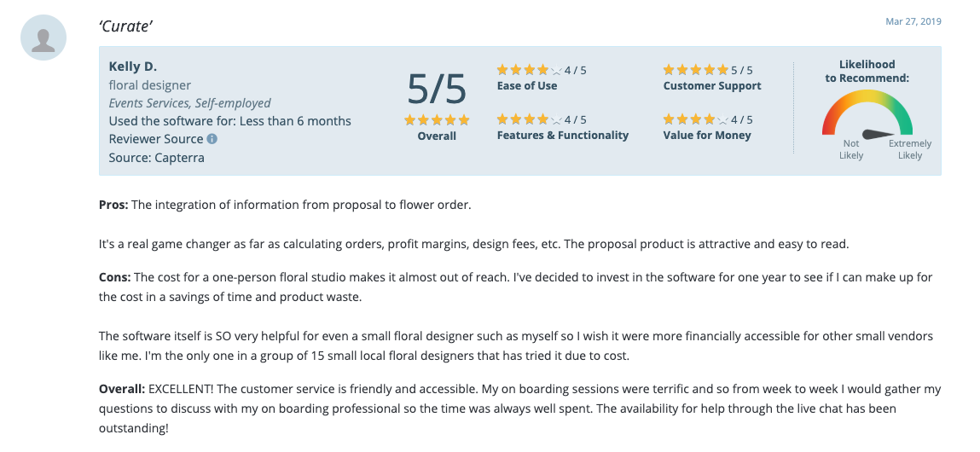Image resolution: width=980 pixels, height=452 pixels.
Task: Click the Extremely Likely gauge label
Action: coord(910,150)
